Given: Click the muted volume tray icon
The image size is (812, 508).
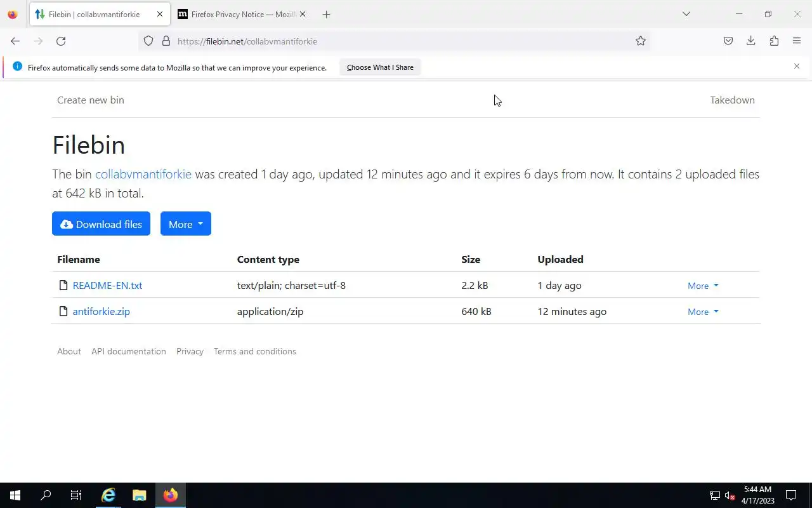Looking at the screenshot, I should [x=730, y=495].
